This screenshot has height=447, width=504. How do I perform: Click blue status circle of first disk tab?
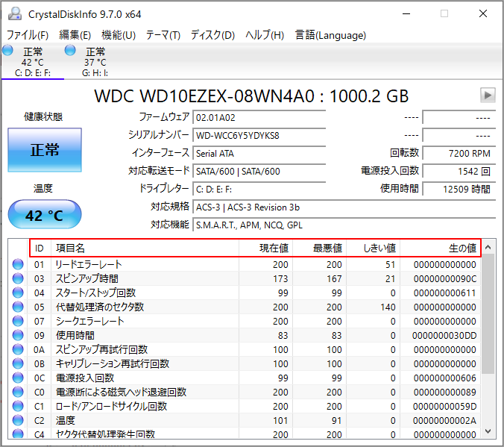click(x=7, y=50)
